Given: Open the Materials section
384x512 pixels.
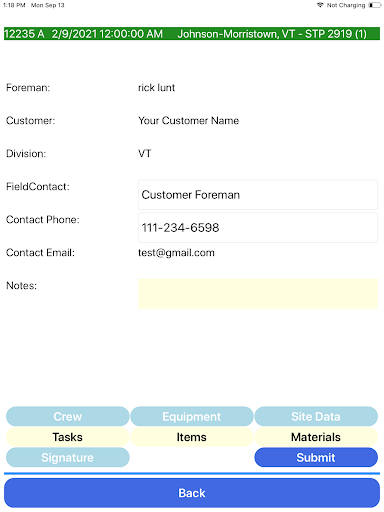Looking at the screenshot, I should tap(316, 437).
